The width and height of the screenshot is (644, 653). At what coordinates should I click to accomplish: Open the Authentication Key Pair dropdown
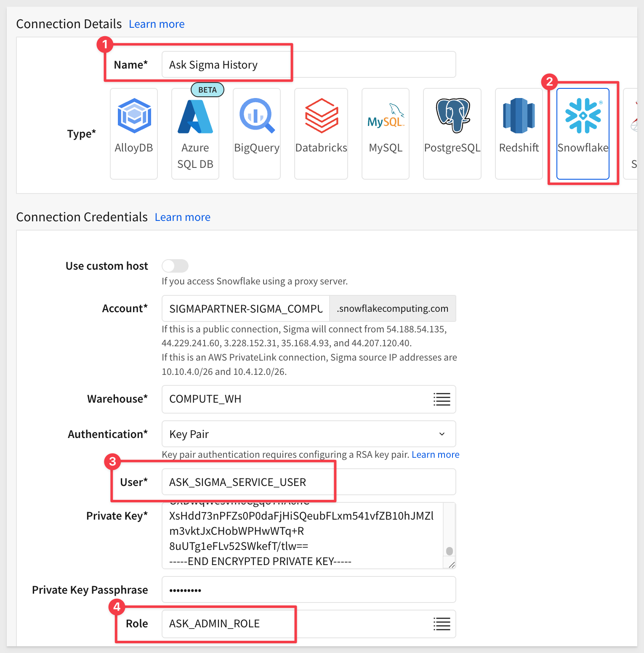tap(309, 434)
